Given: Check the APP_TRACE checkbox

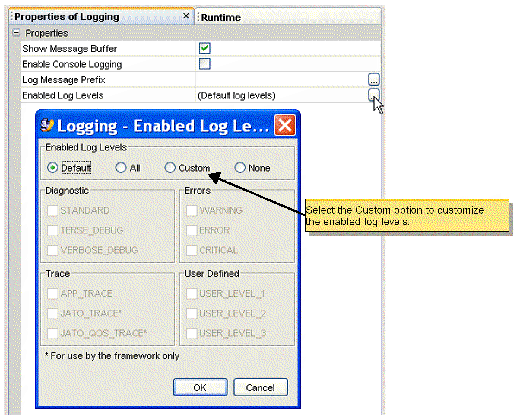Looking at the screenshot, I should pos(53,294).
